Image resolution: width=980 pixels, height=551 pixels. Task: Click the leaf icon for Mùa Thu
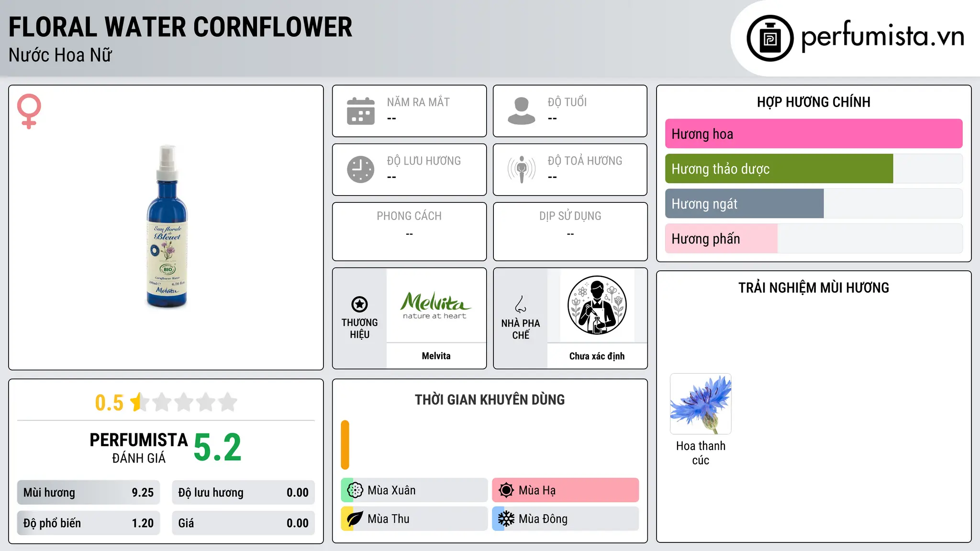click(355, 519)
